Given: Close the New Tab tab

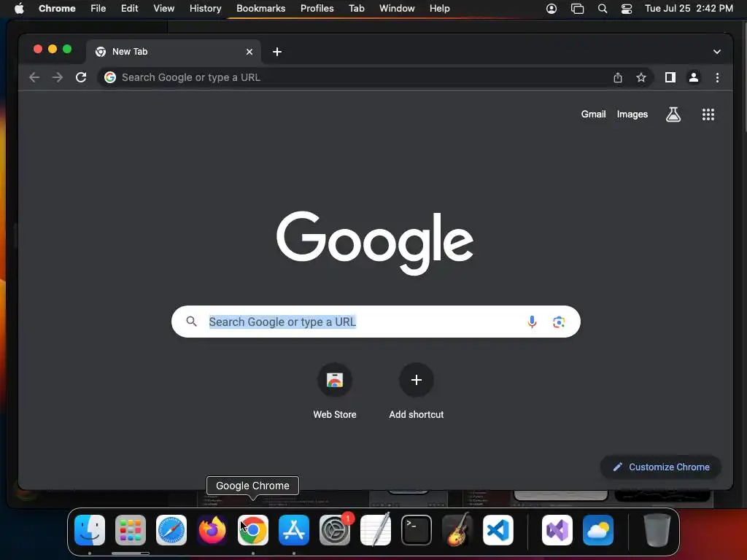Looking at the screenshot, I should click(x=249, y=52).
